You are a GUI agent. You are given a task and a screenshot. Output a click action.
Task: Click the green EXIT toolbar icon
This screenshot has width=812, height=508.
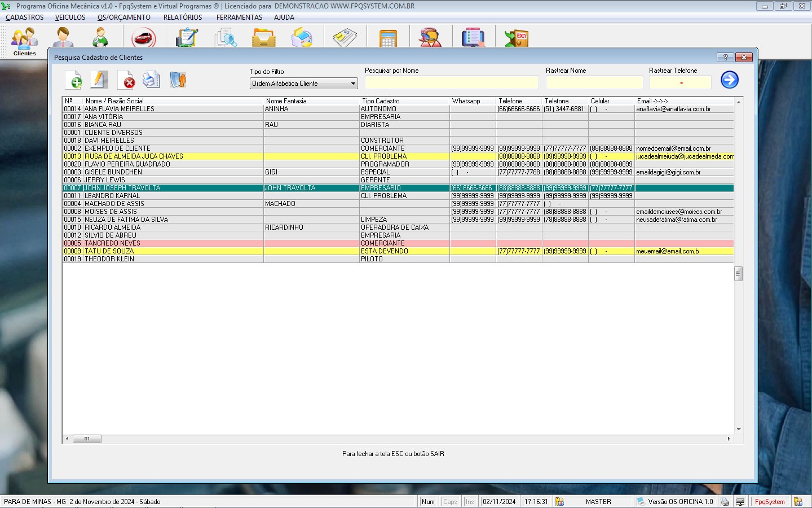tap(516, 38)
